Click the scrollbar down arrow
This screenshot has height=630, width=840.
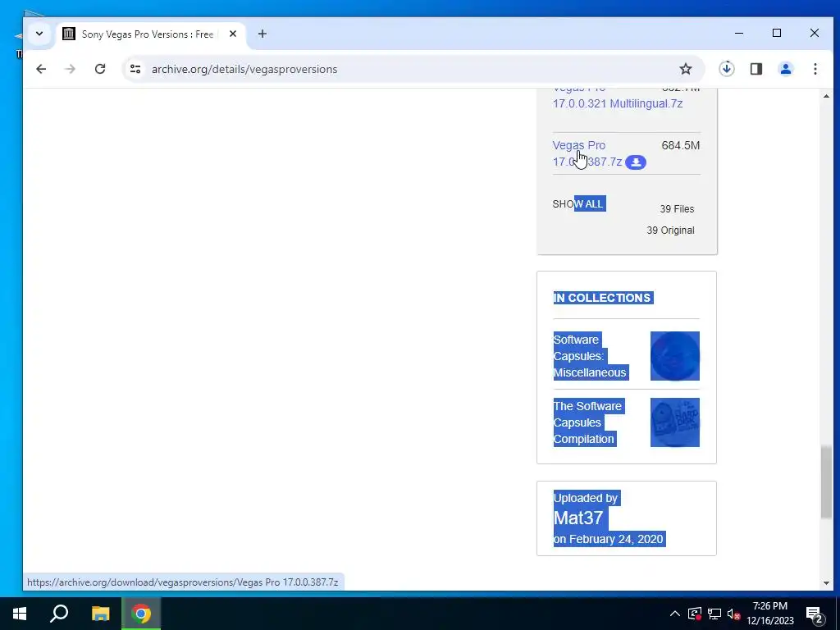(x=826, y=583)
